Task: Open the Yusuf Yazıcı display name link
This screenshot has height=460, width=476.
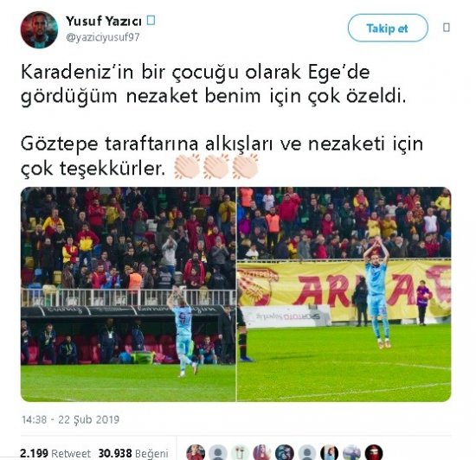Action: pos(104,22)
